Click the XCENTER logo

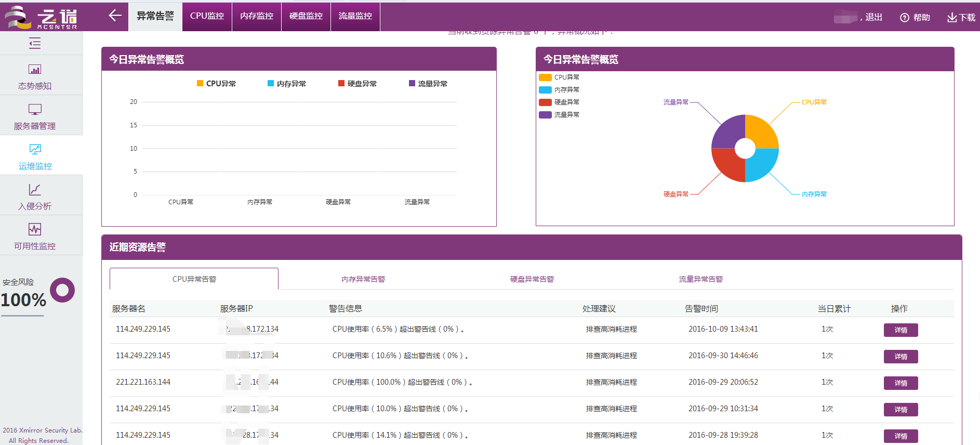tap(41, 17)
